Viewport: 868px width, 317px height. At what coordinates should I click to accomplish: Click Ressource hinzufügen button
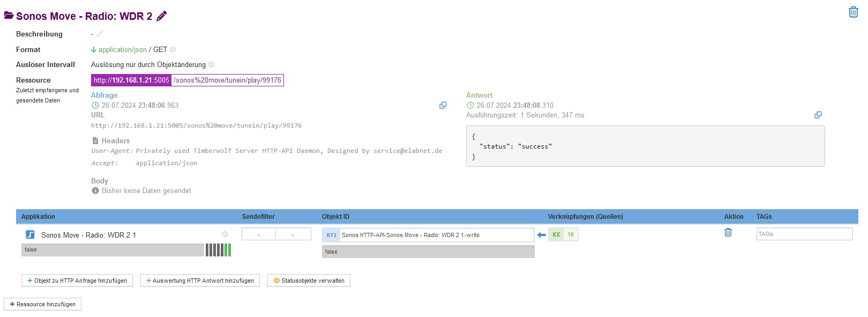coord(42,304)
